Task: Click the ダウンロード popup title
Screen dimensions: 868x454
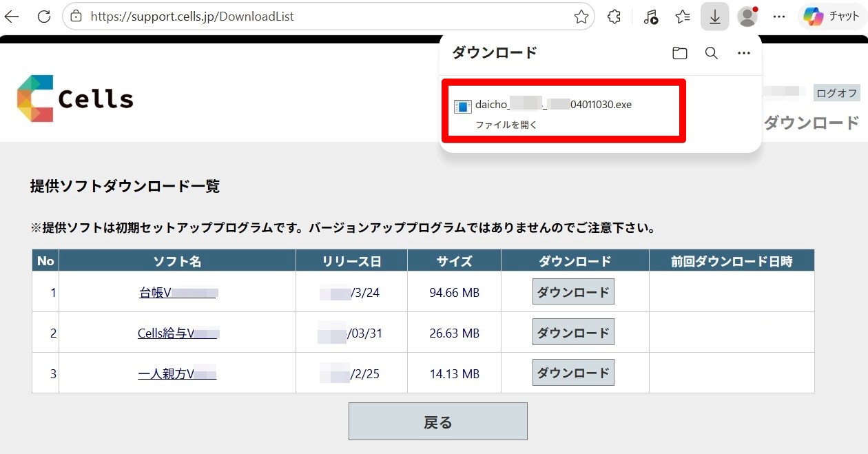Action: pos(494,52)
